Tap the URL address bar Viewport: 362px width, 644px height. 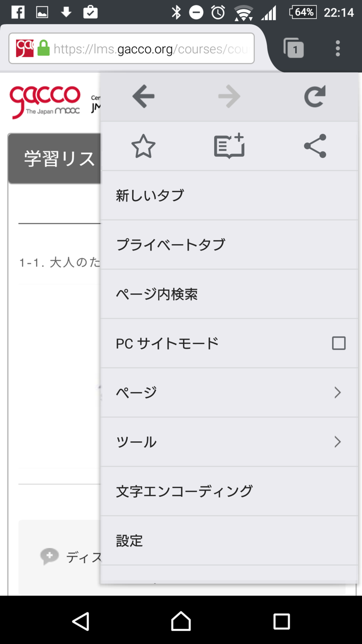132,48
